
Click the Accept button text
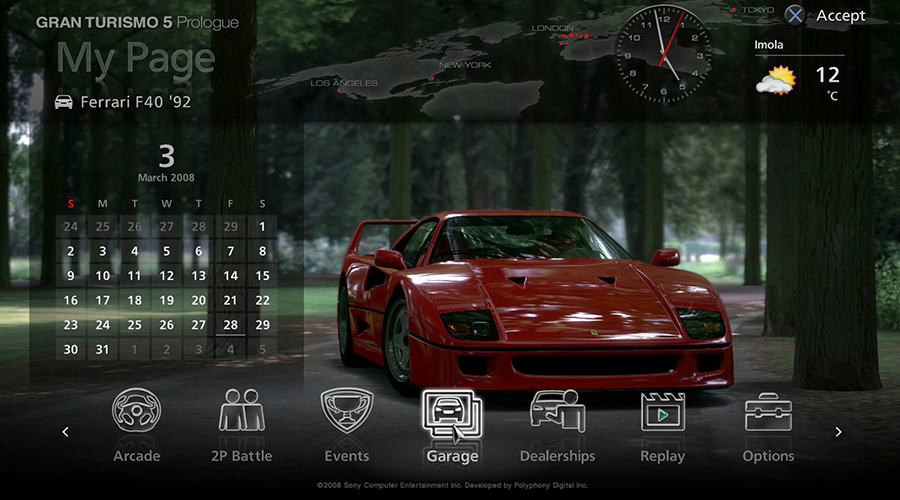[841, 16]
